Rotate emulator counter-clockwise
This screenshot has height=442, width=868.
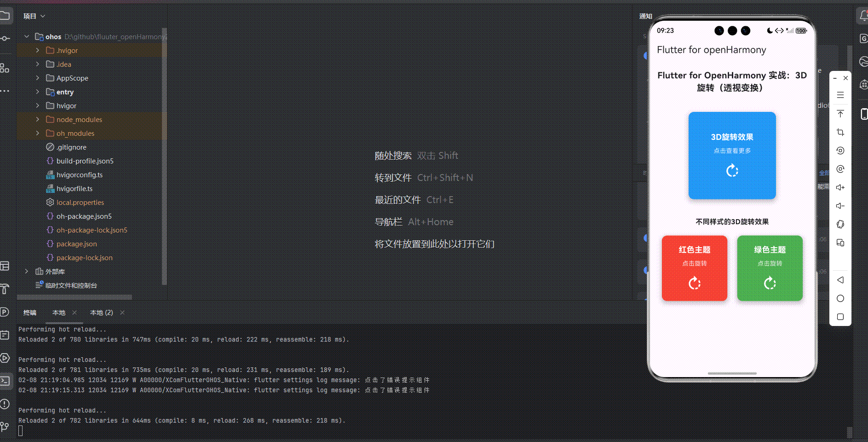click(x=840, y=151)
